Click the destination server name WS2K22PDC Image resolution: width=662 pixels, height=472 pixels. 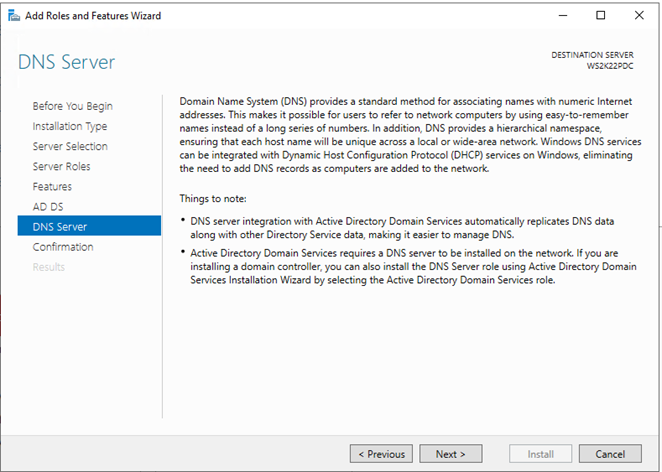point(610,66)
